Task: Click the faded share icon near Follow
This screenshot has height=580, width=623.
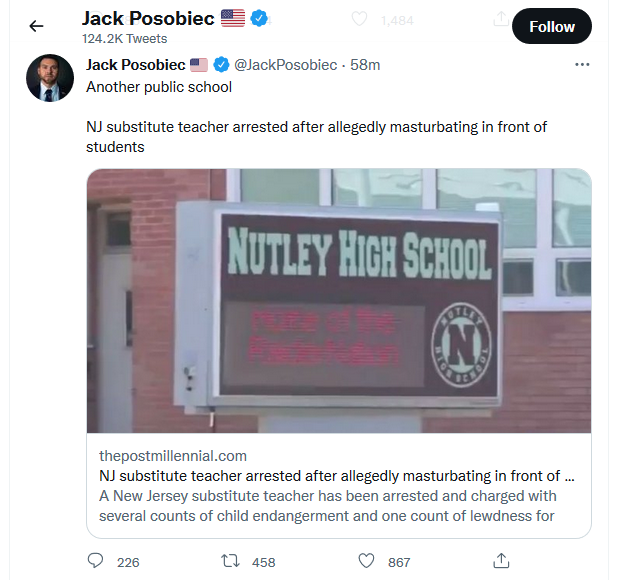Action: click(501, 18)
